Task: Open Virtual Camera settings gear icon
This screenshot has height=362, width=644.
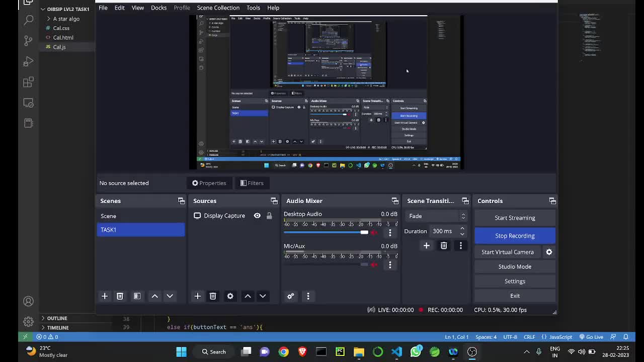Action: pos(549,252)
